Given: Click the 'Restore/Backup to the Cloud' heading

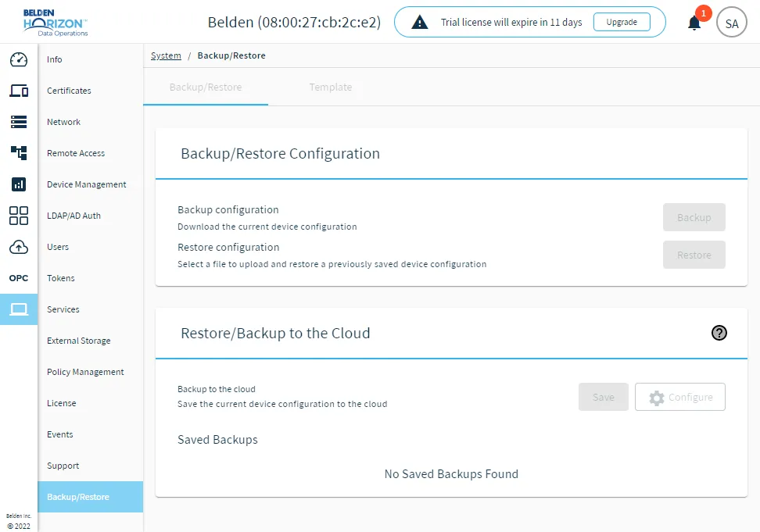Looking at the screenshot, I should pos(275,333).
